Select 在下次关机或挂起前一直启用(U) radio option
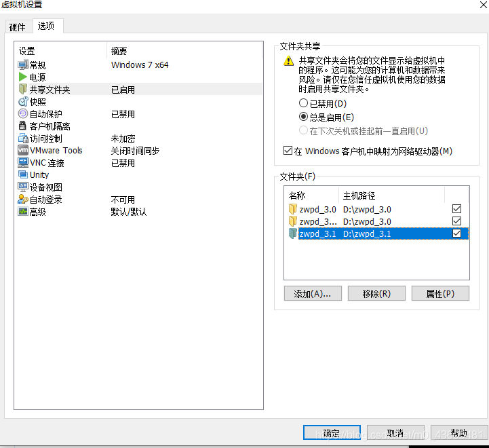Viewport: 489px width, 448px height. tap(303, 130)
